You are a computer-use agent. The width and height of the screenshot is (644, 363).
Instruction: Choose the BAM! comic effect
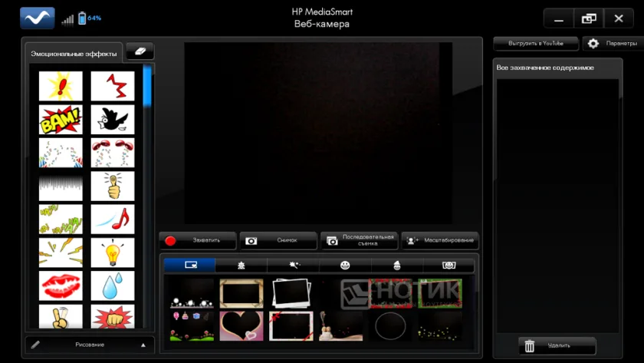(61, 120)
